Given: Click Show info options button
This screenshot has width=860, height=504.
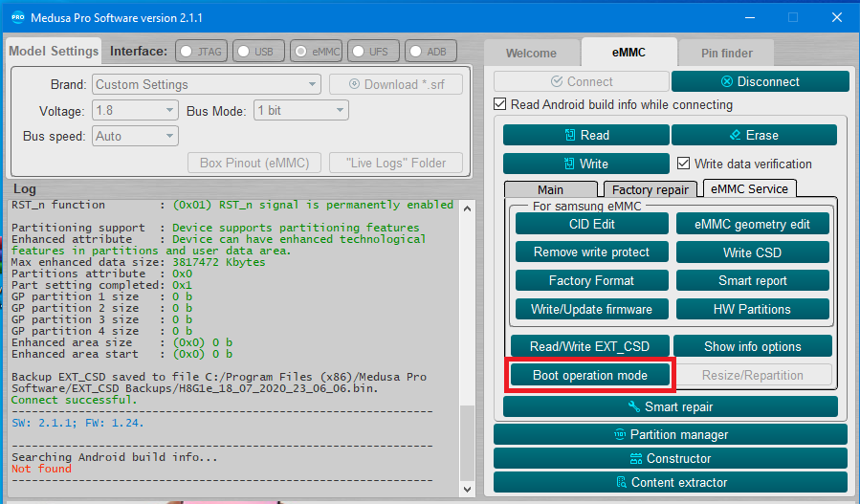Looking at the screenshot, I should tap(753, 346).
